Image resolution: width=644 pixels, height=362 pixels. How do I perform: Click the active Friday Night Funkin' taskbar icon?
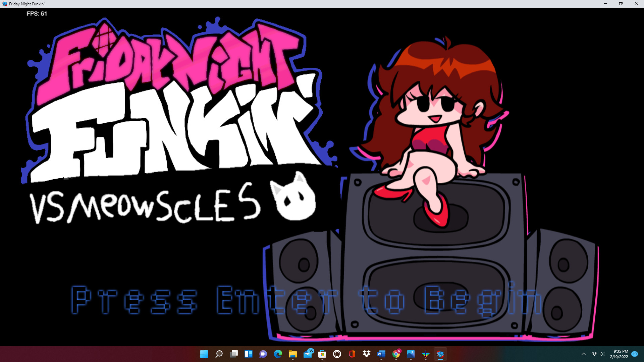tap(440, 354)
